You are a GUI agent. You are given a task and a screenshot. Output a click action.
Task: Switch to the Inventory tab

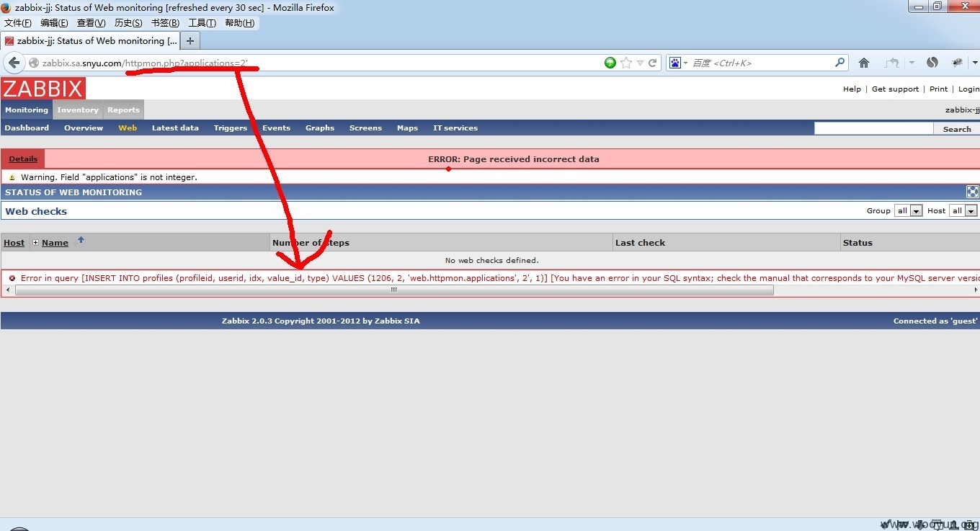coord(78,110)
